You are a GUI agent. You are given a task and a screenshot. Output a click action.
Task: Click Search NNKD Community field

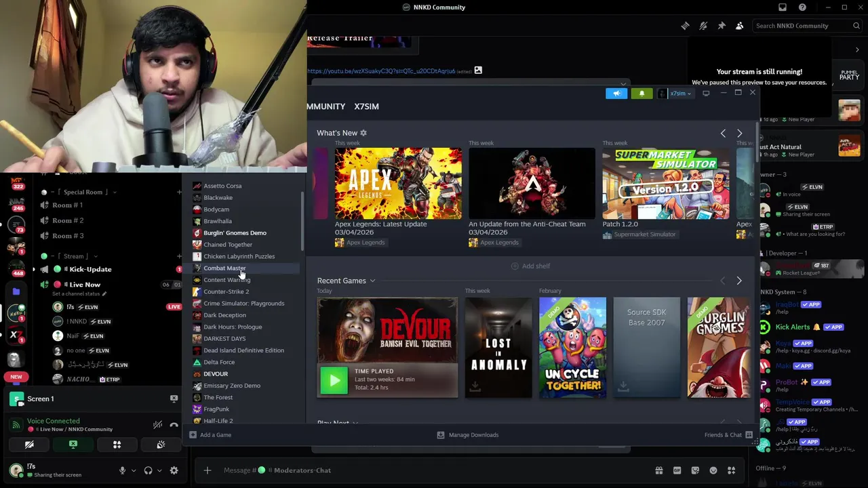tap(808, 26)
